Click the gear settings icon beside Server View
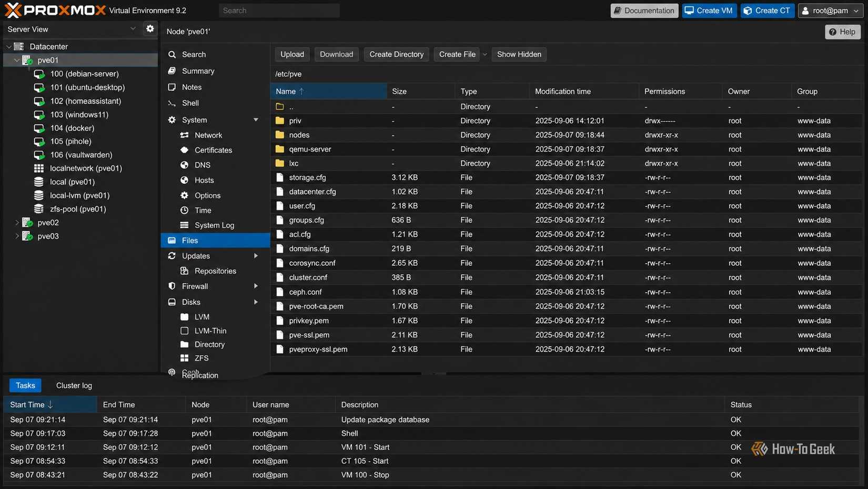 pyautogui.click(x=150, y=29)
